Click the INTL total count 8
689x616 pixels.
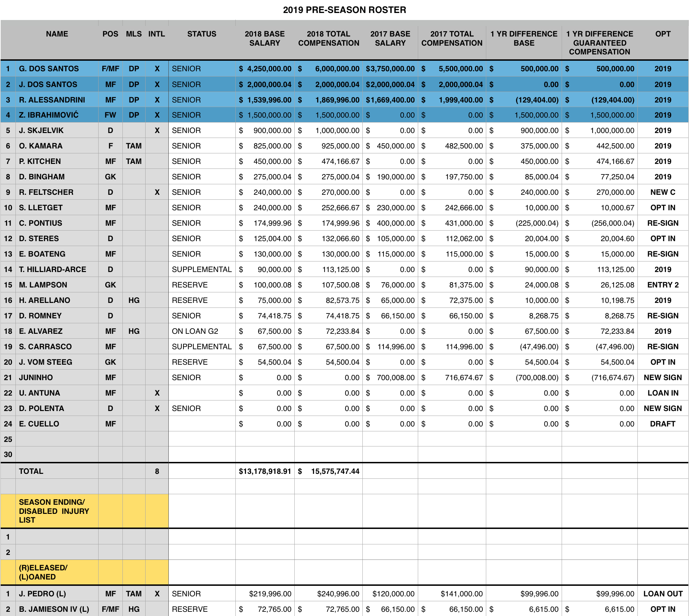tap(157, 471)
